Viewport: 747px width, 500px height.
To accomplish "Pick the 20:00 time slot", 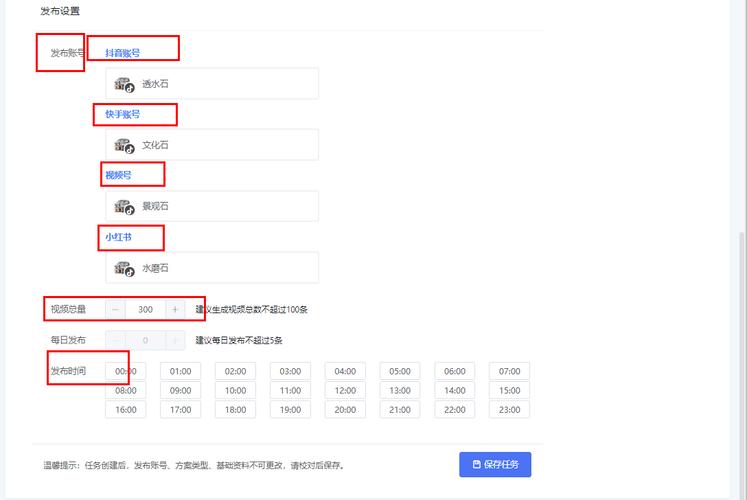I will pyautogui.click(x=345, y=410).
